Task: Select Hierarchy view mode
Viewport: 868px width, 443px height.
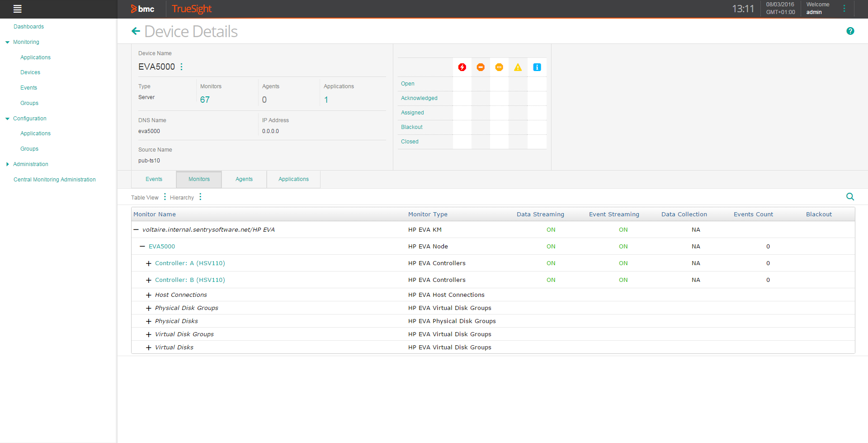Action: 182,198
